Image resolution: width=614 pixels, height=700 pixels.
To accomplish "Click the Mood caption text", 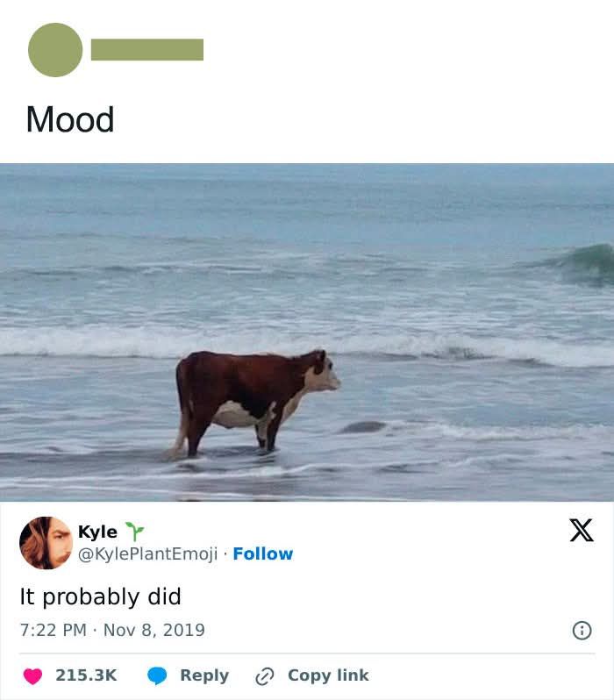I will pos(70,119).
